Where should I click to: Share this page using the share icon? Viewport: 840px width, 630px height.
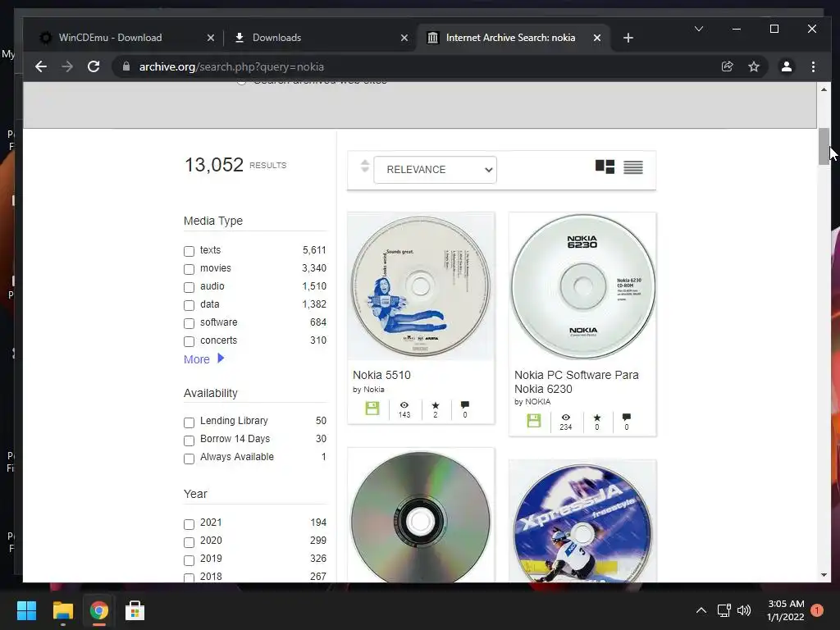tap(727, 66)
